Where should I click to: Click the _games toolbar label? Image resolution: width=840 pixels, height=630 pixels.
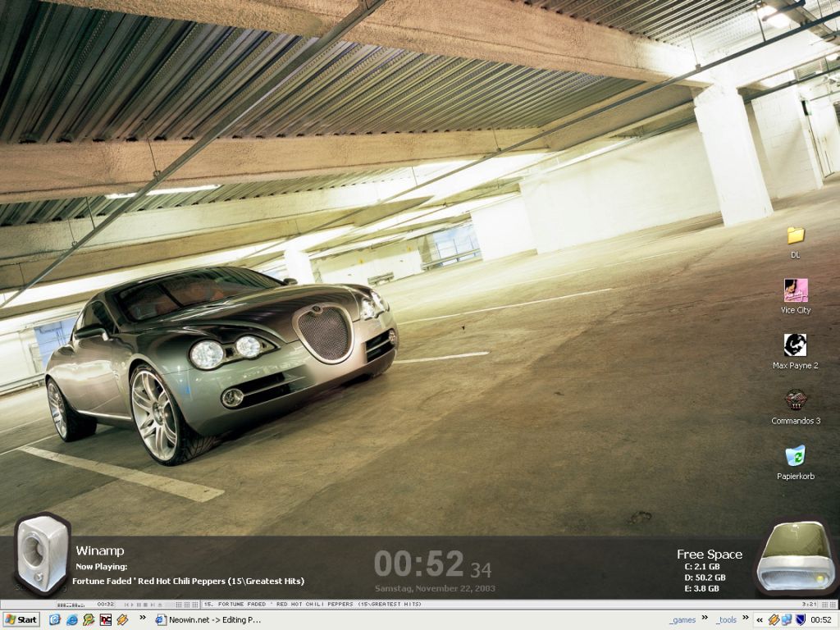coord(682,620)
